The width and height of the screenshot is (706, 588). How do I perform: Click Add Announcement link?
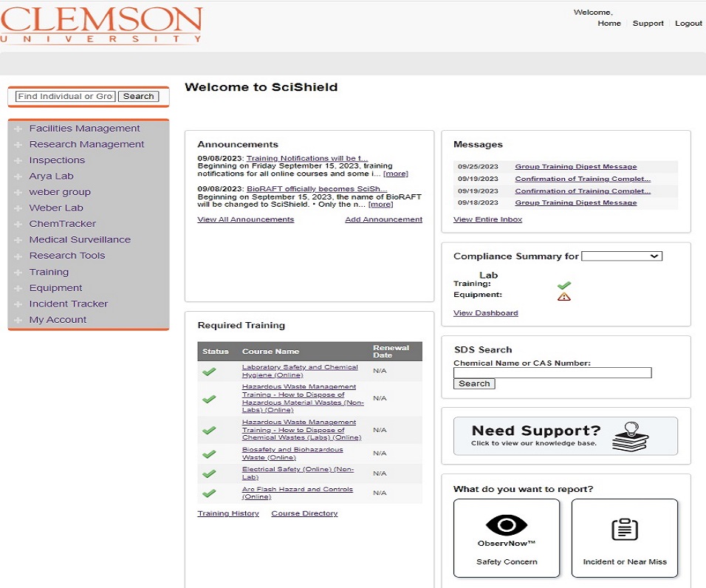pos(383,219)
